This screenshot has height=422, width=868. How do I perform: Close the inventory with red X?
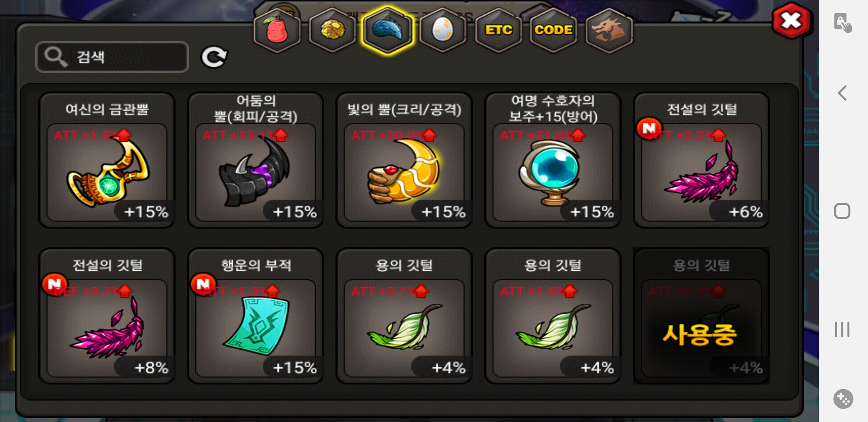pos(792,21)
